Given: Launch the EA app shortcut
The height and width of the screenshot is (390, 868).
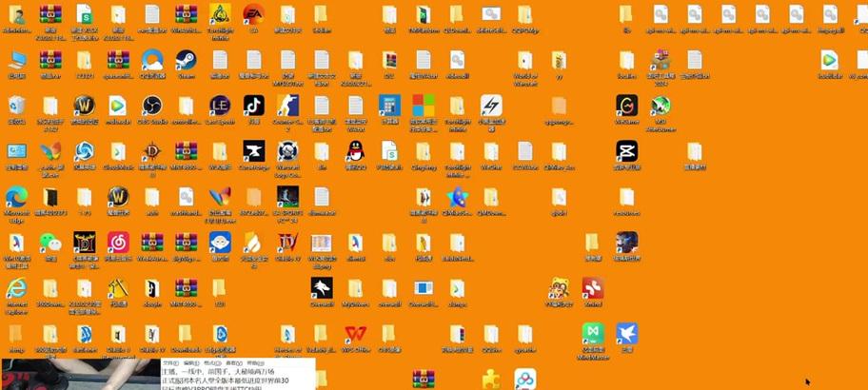Looking at the screenshot, I should pos(253,14).
